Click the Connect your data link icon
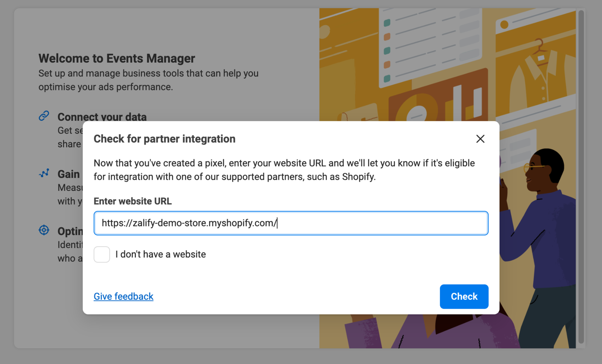This screenshot has width=602, height=364. pyautogui.click(x=44, y=116)
